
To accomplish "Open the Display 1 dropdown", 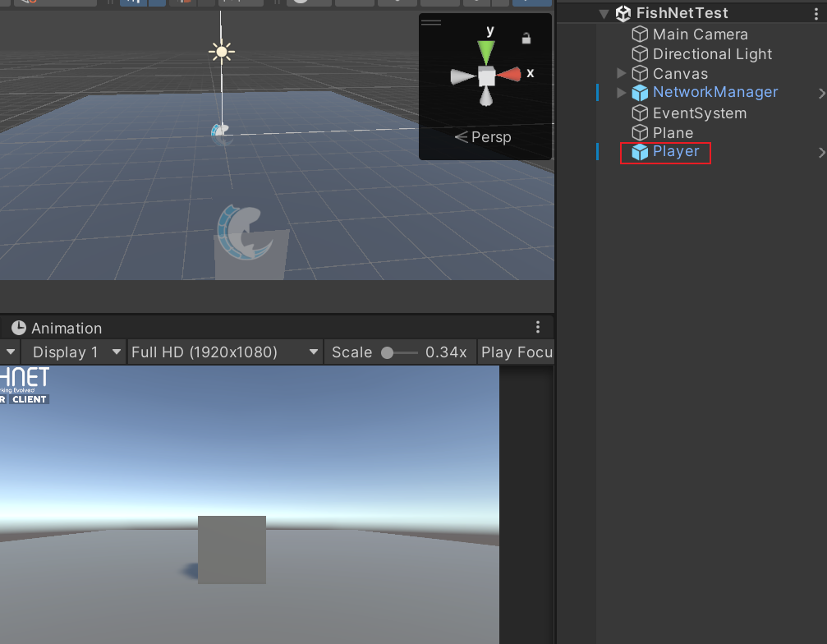I will (74, 352).
